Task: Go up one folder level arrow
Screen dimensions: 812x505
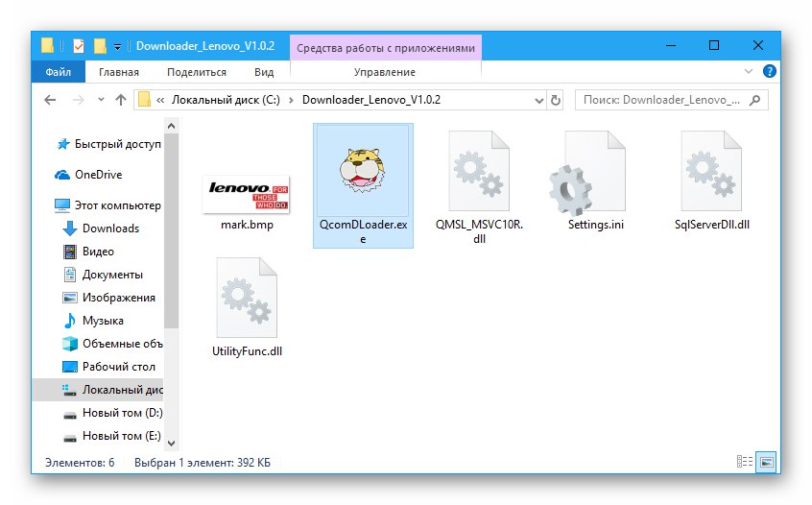Action: click(121, 100)
